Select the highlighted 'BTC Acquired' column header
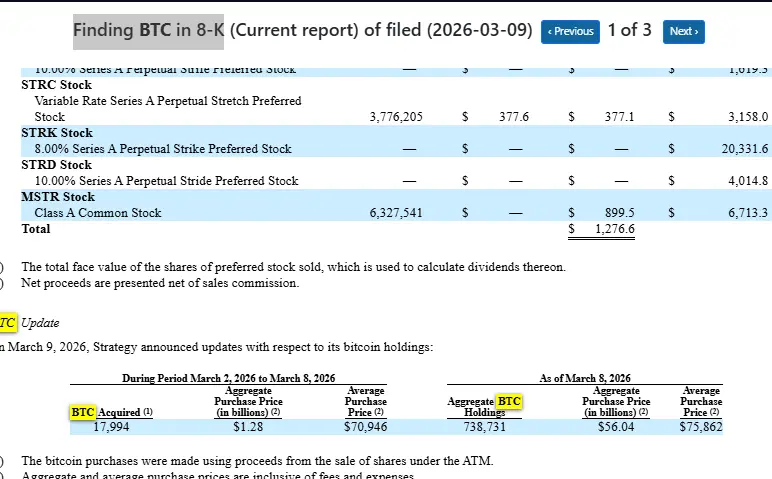 tap(112, 412)
